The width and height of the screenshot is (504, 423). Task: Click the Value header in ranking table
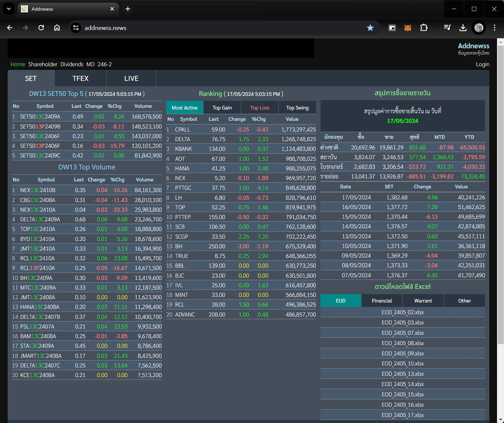(x=292, y=119)
